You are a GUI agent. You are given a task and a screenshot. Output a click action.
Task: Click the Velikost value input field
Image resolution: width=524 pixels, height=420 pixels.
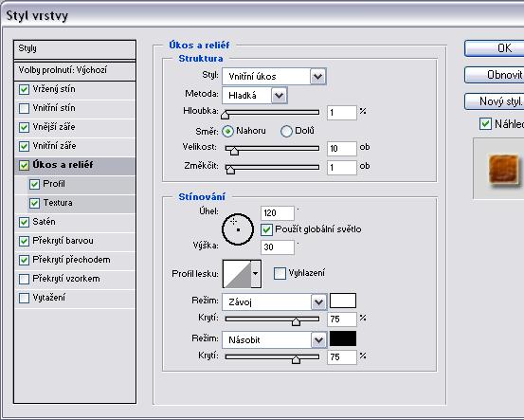point(342,149)
